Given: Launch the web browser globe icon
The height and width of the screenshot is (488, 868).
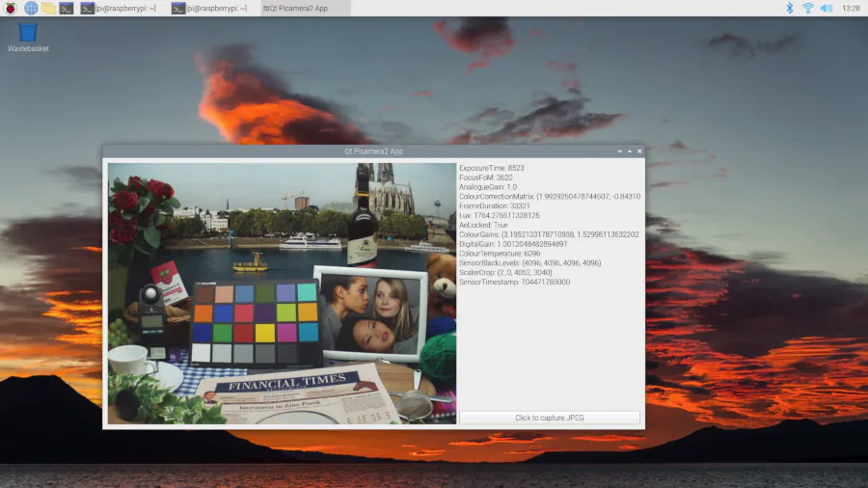Looking at the screenshot, I should [x=31, y=8].
